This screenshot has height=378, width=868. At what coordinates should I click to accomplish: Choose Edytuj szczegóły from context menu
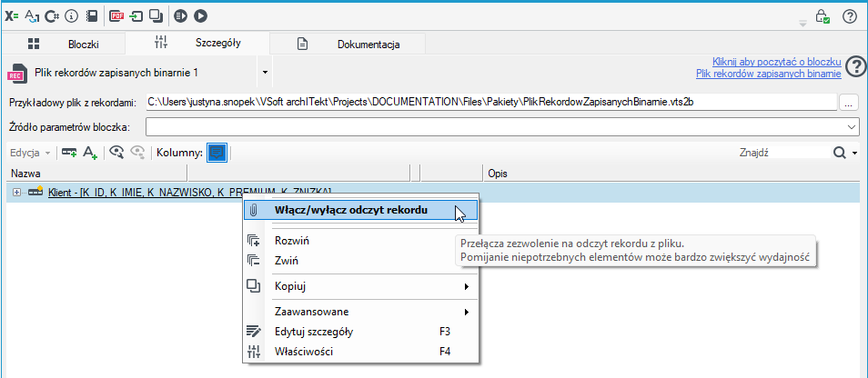(x=360, y=332)
